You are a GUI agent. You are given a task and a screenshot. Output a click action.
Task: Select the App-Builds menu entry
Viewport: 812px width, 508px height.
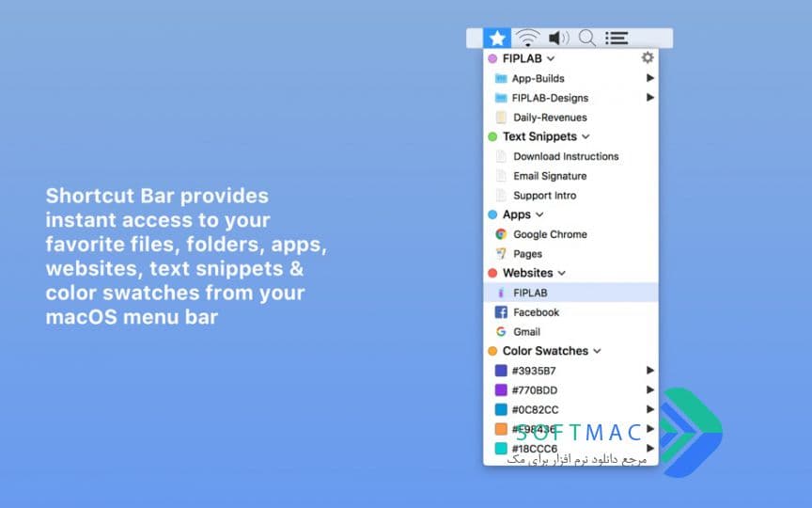(x=571, y=78)
